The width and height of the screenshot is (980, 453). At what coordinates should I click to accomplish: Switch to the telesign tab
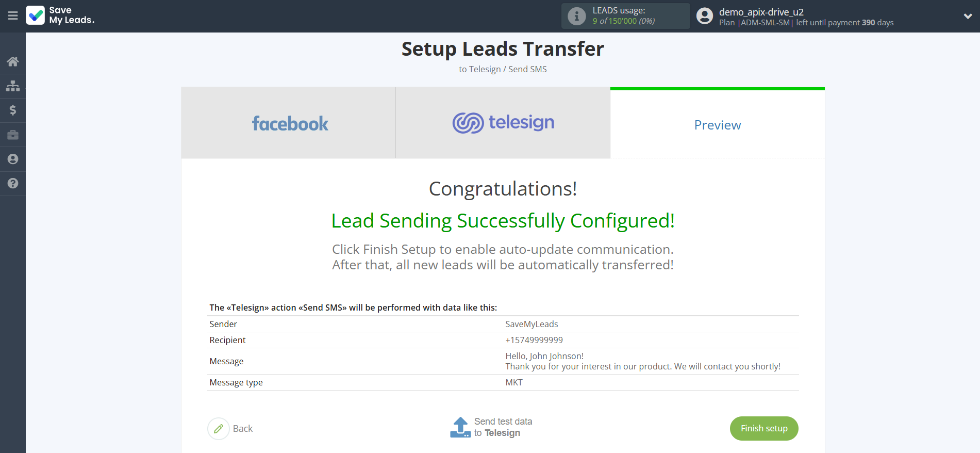click(503, 123)
